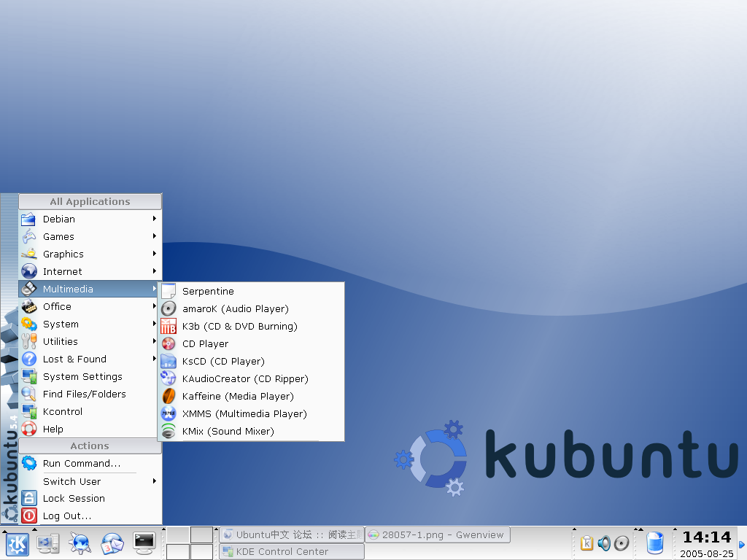This screenshot has width=747, height=560.
Task: Expand the Utilities submenu arrow
Action: (x=155, y=341)
